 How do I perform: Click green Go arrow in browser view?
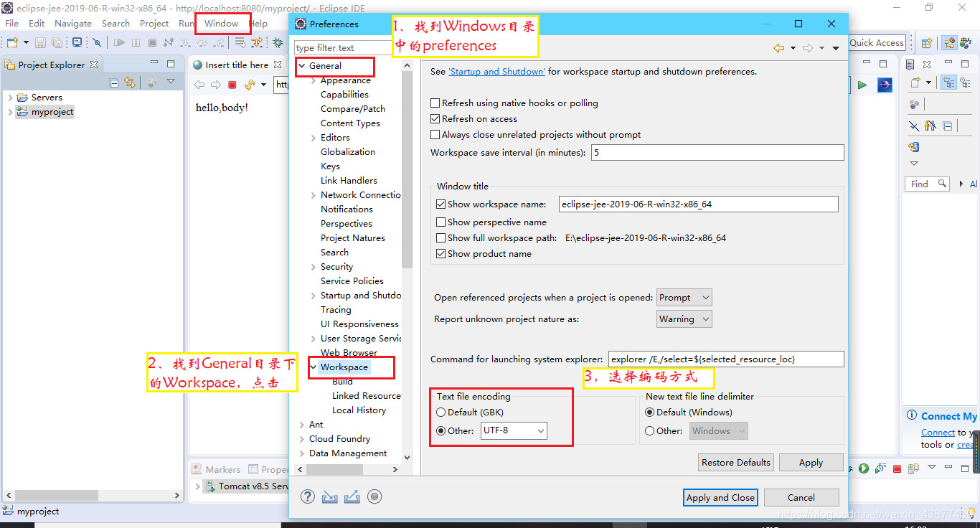[x=862, y=85]
